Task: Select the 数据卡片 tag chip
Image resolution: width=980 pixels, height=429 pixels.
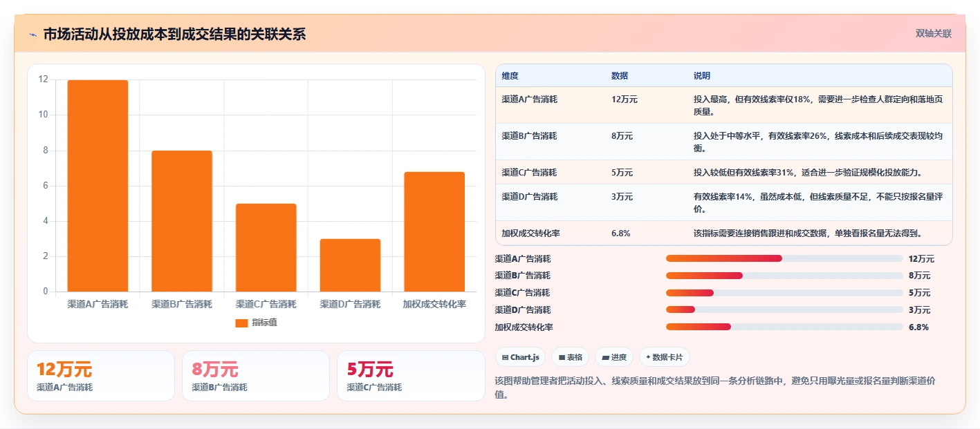Action: point(665,357)
